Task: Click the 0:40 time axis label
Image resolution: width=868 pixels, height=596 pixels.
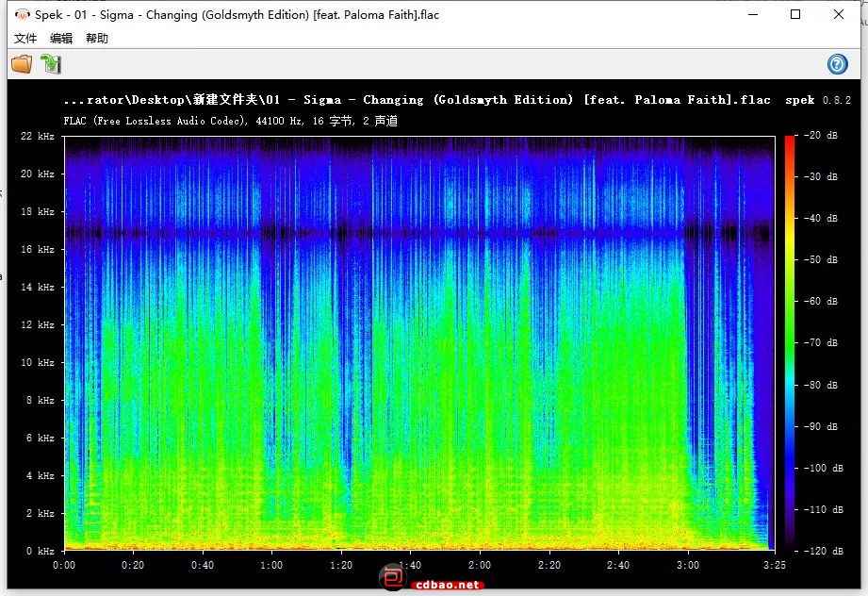Action: (203, 565)
